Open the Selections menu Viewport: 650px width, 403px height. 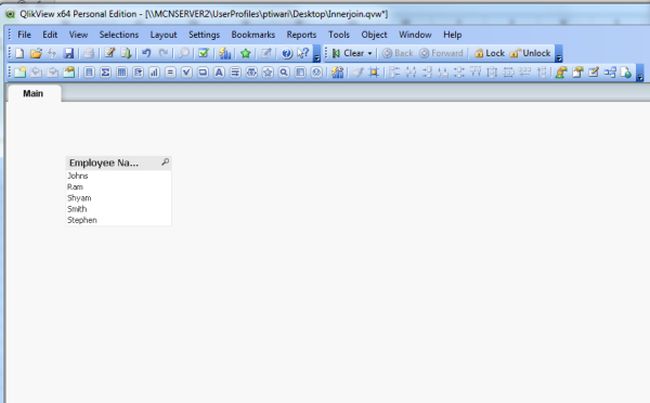119,35
